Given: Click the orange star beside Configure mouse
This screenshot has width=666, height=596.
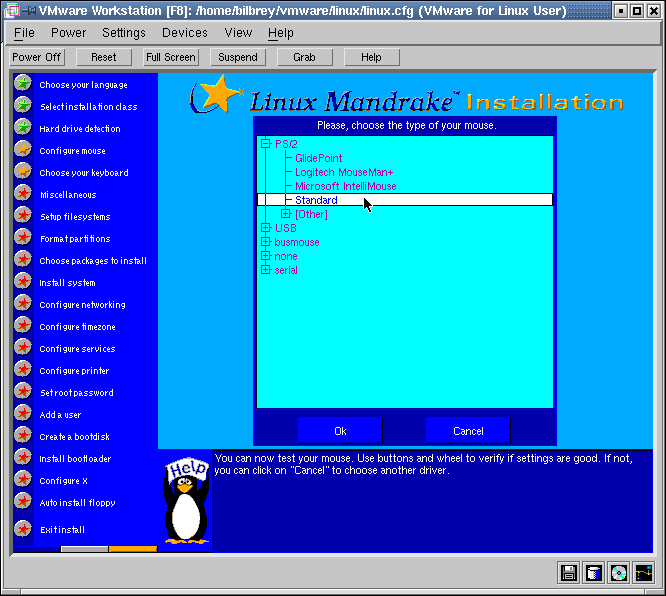Looking at the screenshot, I should click(x=23, y=150).
